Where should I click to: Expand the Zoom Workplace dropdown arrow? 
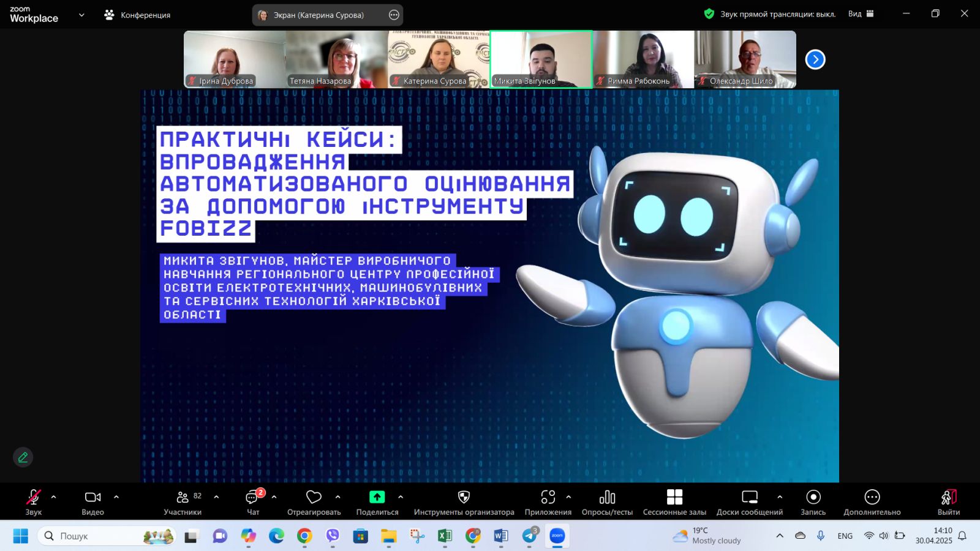(81, 15)
